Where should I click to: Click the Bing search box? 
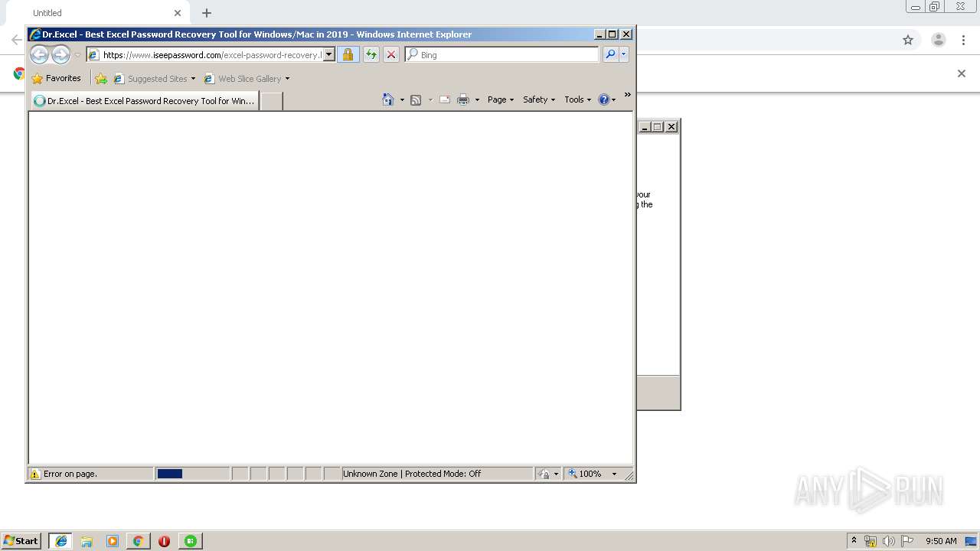(x=501, y=54)
